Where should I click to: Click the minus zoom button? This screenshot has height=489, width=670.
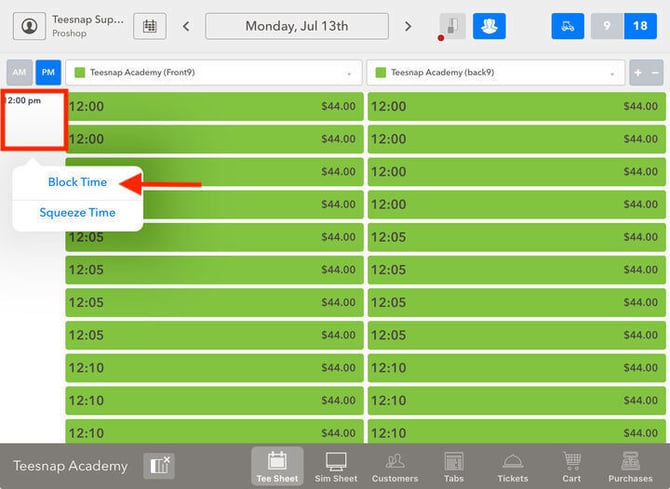[x=655, y=73]
